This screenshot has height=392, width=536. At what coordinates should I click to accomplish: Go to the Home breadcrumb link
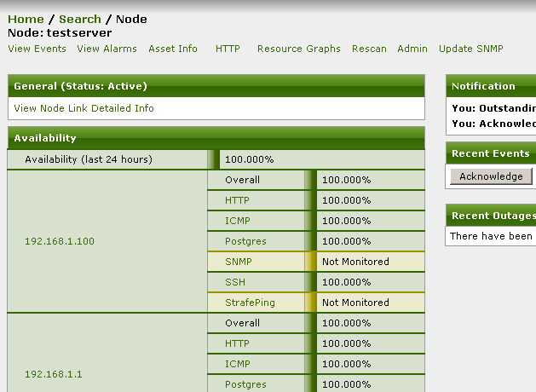click(x=26, y=19)
